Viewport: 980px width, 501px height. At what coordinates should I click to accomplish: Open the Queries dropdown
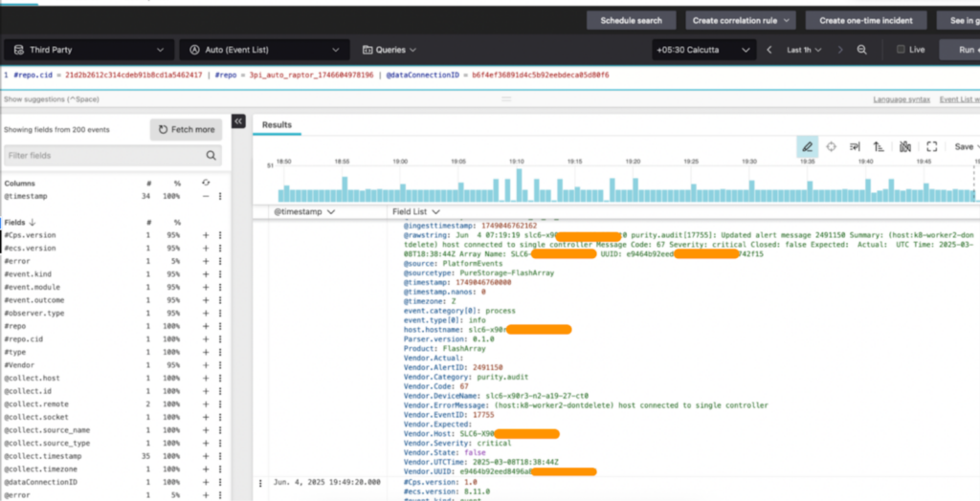[389, 50]
